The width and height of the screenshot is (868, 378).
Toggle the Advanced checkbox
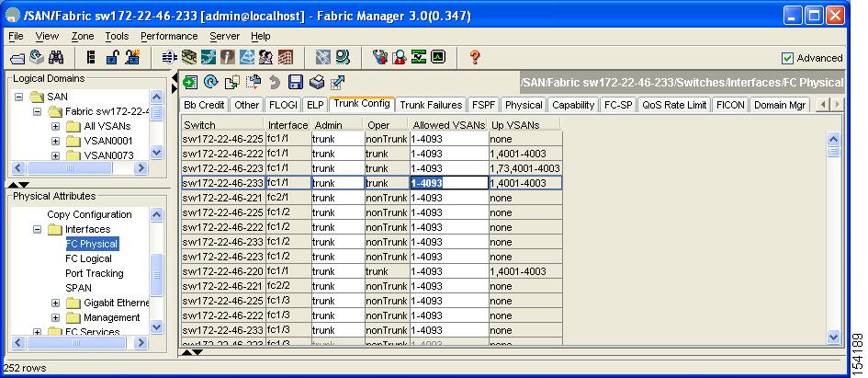[x=787, y=58]
